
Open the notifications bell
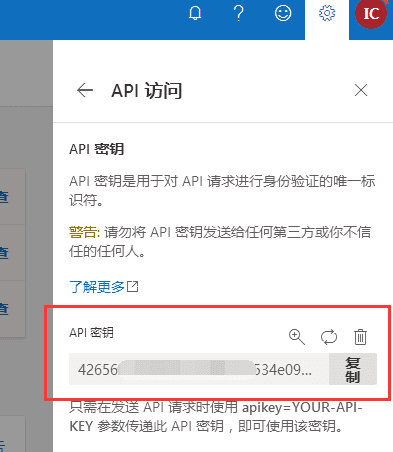click(x=195, y=14)
